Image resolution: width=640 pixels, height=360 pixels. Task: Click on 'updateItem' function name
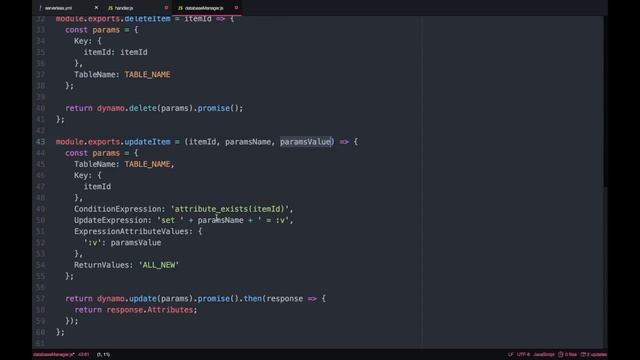coord(147,142)
